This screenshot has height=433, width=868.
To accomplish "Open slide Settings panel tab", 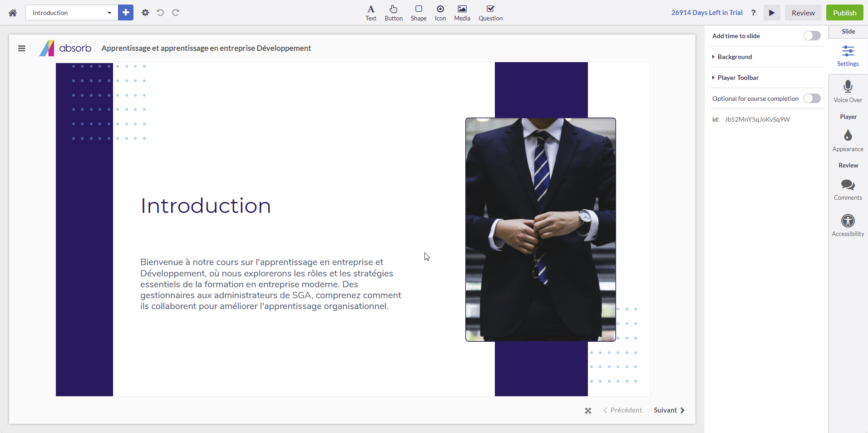I will pyautogui.click(x=848, y=56).
